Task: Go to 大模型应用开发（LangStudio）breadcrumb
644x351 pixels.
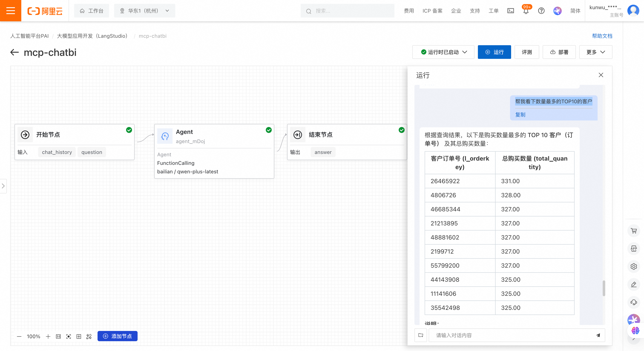Action: 92,36
